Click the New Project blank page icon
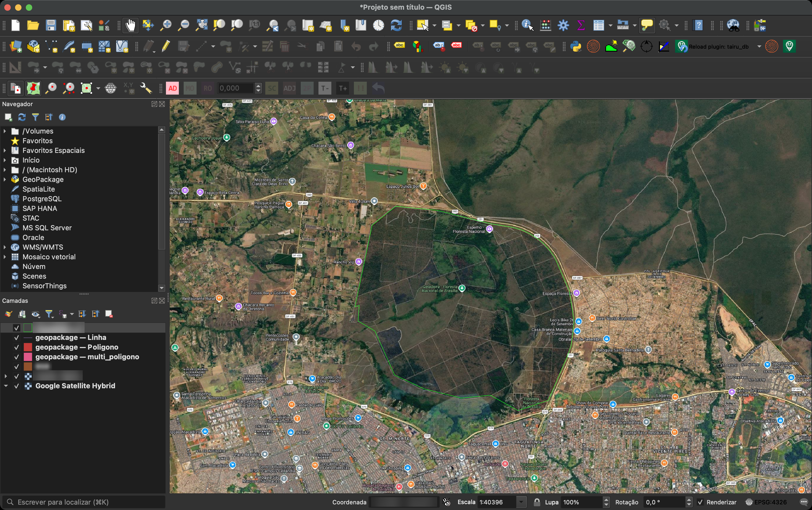This screenshot has width=812, height=510. click(16, 25)
